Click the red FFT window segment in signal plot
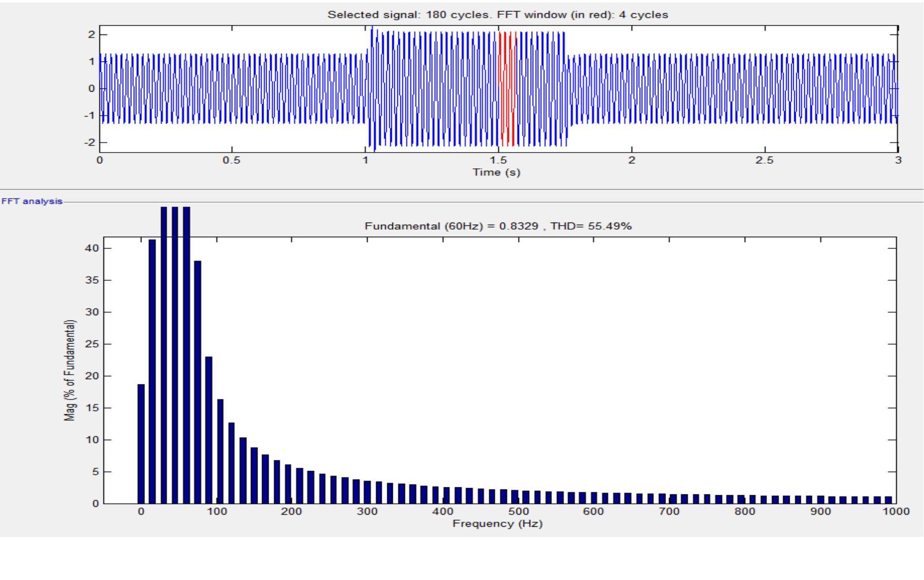Screen dimensions: 924x580 pyautogui.click(x=507, y=88)
